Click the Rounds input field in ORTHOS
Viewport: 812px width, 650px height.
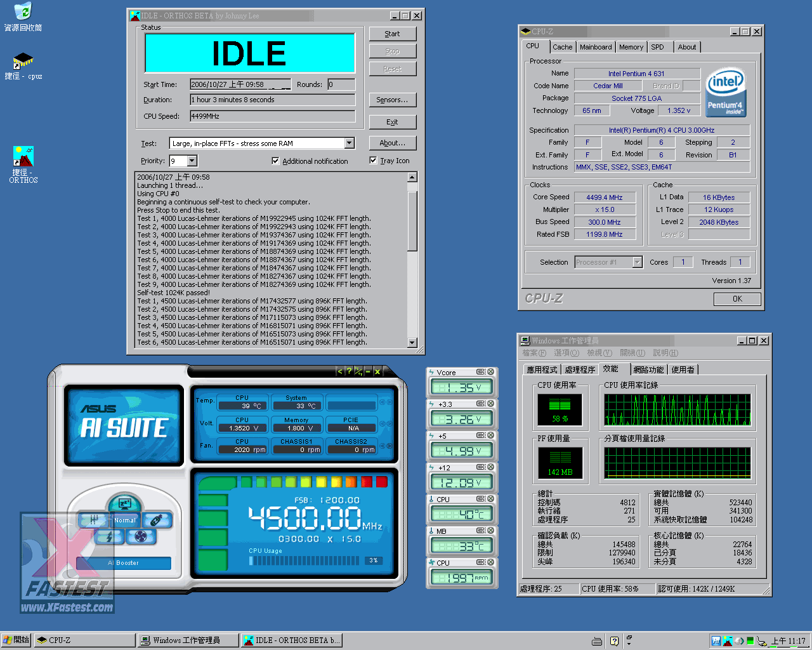[341, 84]
